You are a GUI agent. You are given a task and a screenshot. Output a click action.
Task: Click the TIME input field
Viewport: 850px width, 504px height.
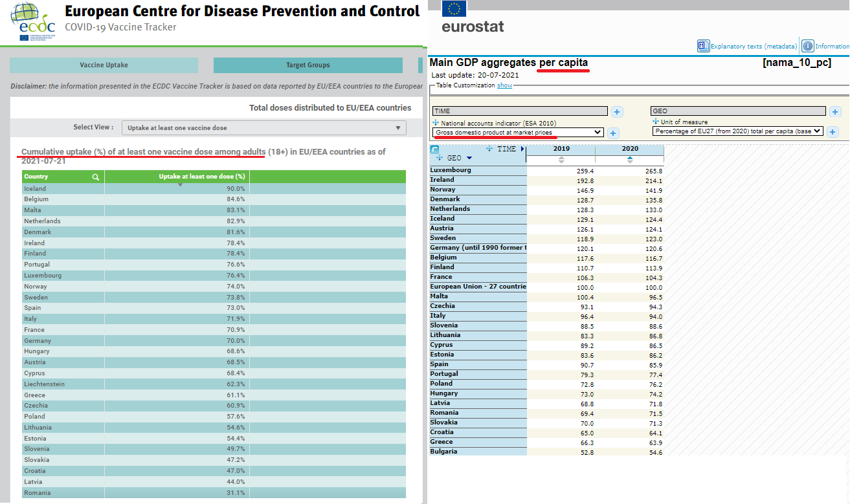point(520,111)
